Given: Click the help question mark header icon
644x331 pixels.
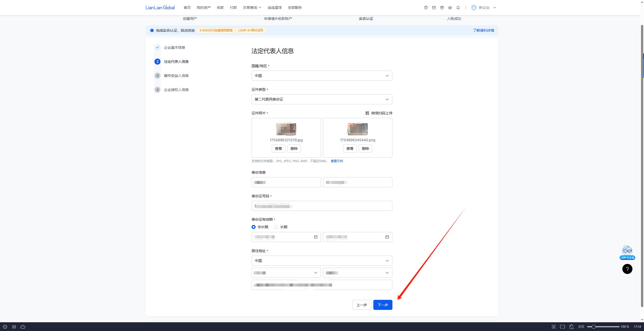Looking at the screenshot, I should 426,8.
